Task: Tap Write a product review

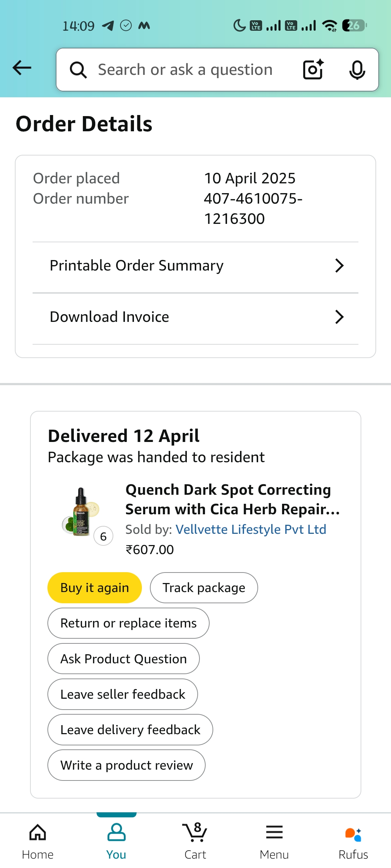Action: [127, 765]
